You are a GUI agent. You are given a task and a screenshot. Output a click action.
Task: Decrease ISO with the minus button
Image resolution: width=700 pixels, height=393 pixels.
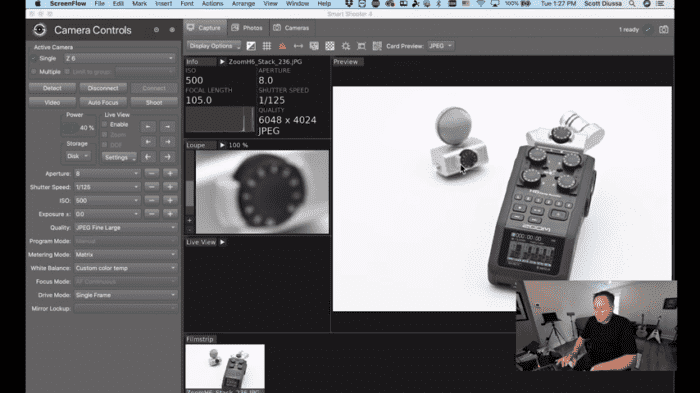pyautogui.click(x=152, y=201)
